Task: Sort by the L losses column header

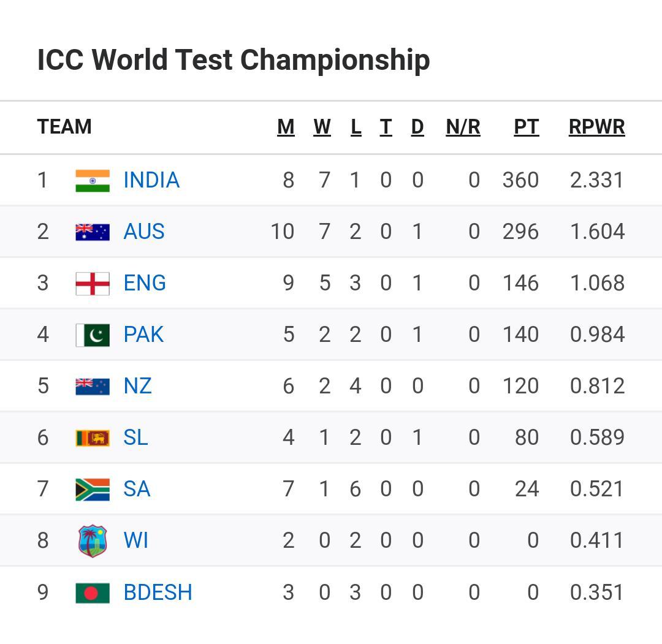Action: (356, 127)
